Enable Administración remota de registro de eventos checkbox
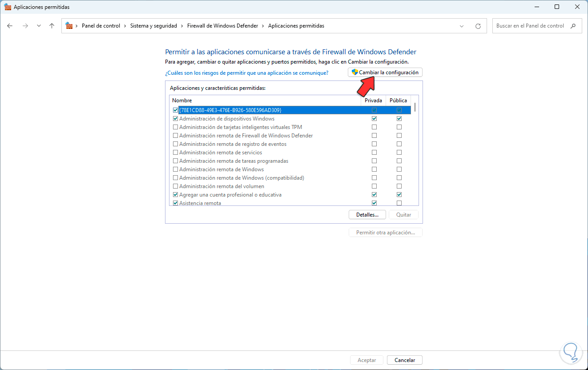 coord(175,144)
